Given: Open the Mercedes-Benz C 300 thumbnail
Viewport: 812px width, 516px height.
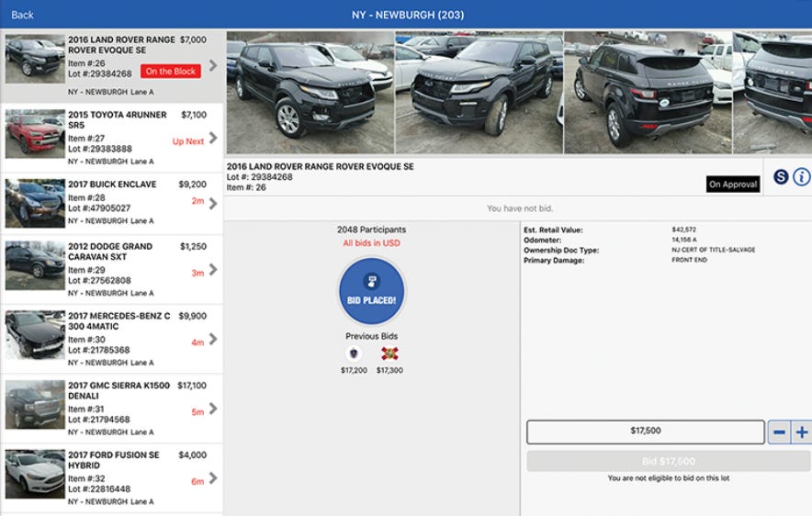Looking at the screenshot, I should (35, 334).
